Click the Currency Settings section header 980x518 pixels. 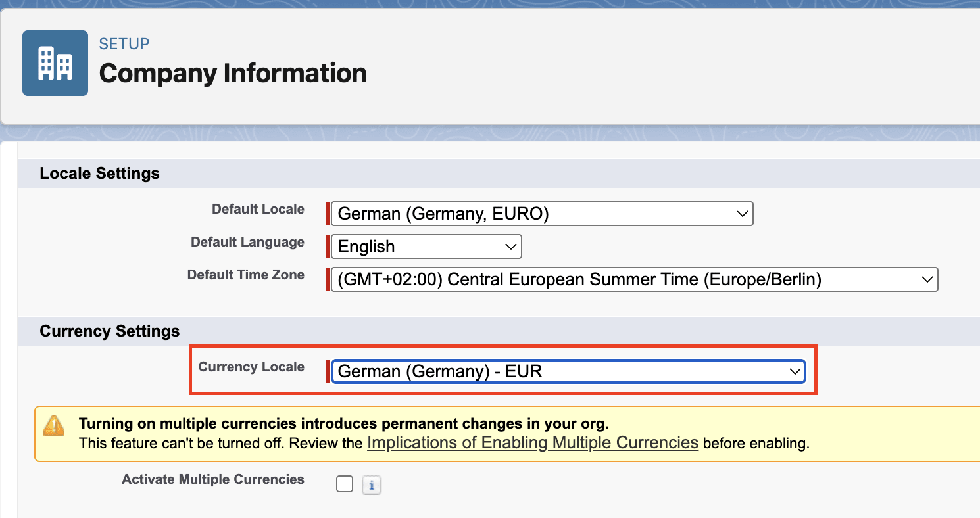click(x=109, y=331)
